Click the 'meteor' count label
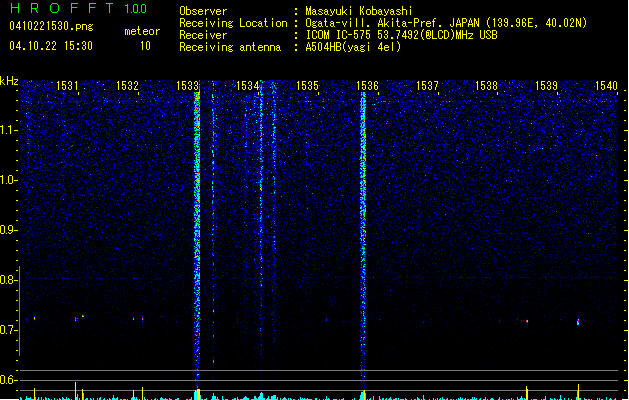 (142, 31)
